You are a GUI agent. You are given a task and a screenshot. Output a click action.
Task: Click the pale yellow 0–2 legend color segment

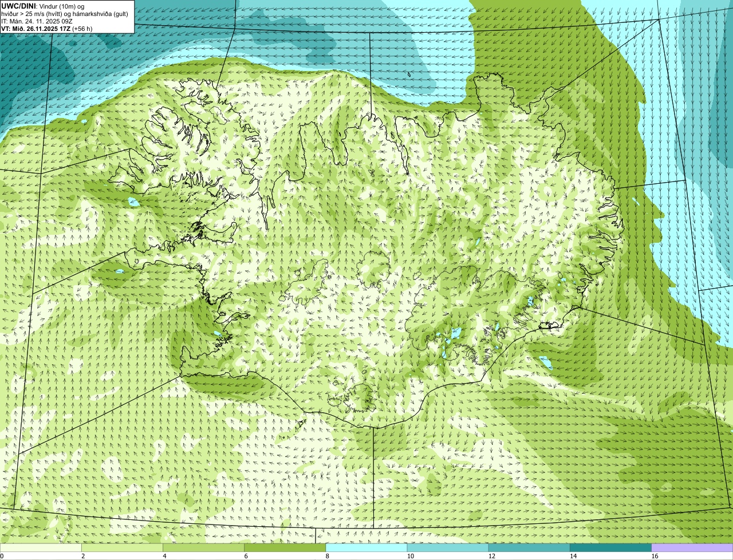41,548
